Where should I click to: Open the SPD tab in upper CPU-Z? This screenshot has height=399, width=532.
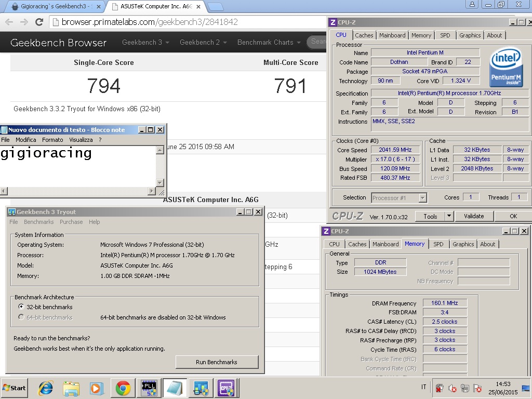pos(445,35)
